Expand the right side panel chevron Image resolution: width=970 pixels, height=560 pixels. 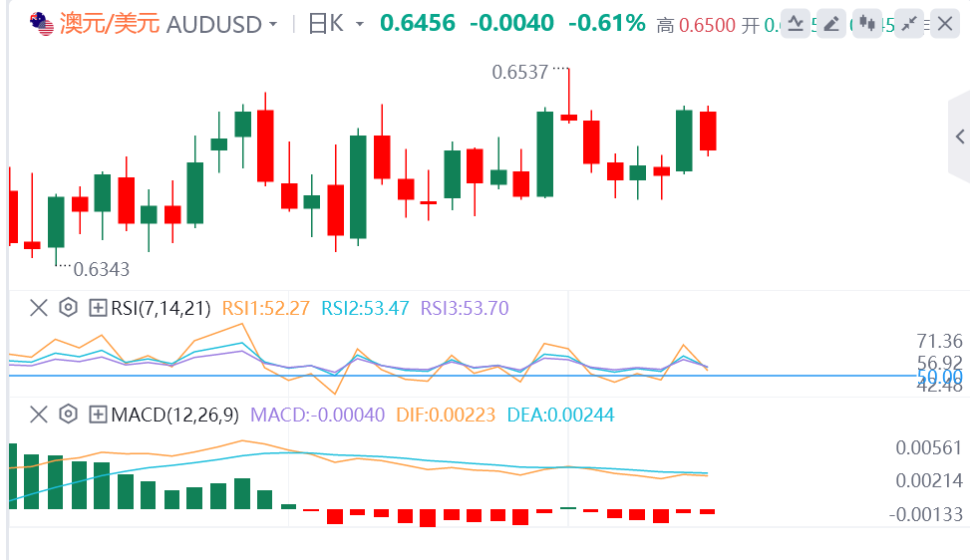point(959,137)
